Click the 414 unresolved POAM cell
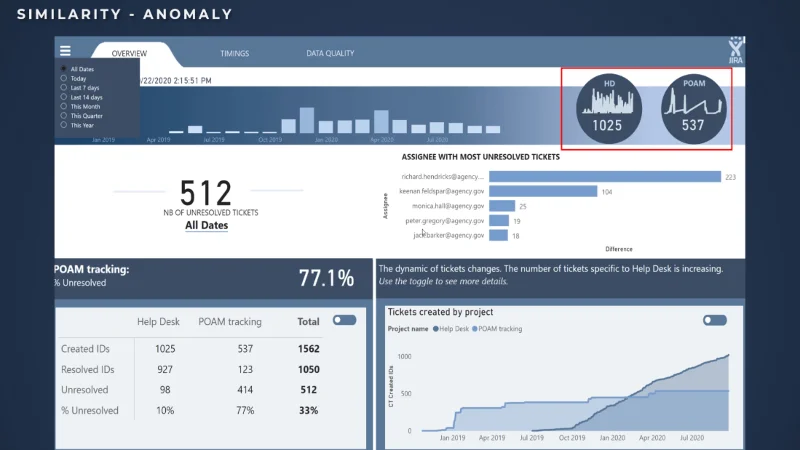800x450 pixels. click(x=245, y=390)
